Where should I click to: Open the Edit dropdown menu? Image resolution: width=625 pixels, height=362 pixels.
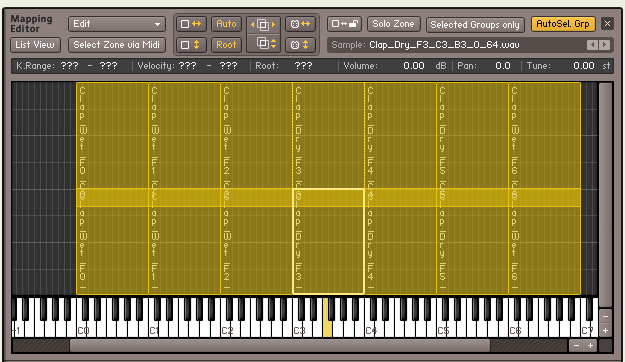[x=116, y=24]
